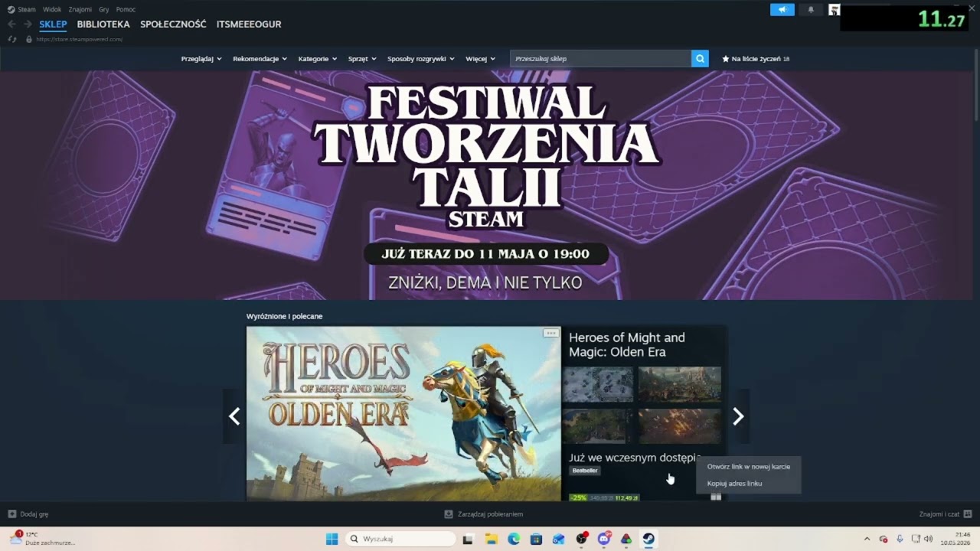This screenshot has height=551, width=980.
Task: Click the Windows taskbar Wyszukaj search box
Action: pos(400,539)
